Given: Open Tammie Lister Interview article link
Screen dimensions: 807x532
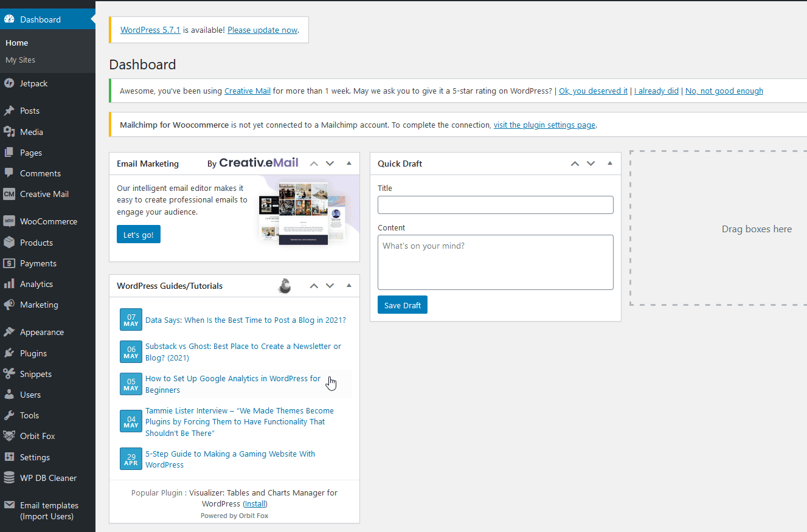Looking at the screenshot, I should pos(240,422).
